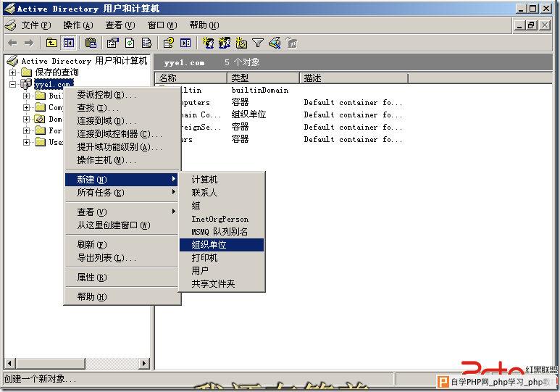
Task: Select 联系人 in the 新建 submenu
Action: (222, 193)
